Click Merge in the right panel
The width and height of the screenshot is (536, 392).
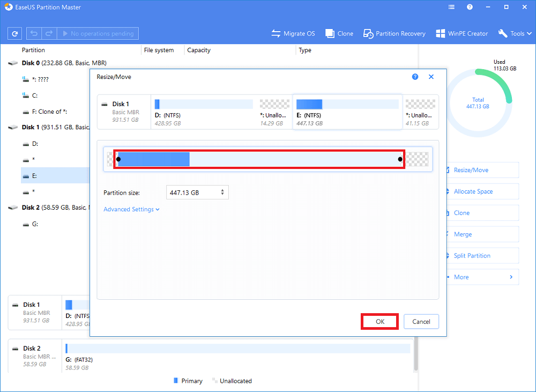(482, 234)
